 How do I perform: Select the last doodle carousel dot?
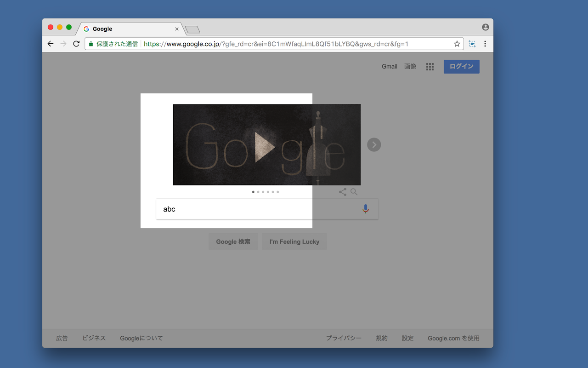[x=278, y=192]
